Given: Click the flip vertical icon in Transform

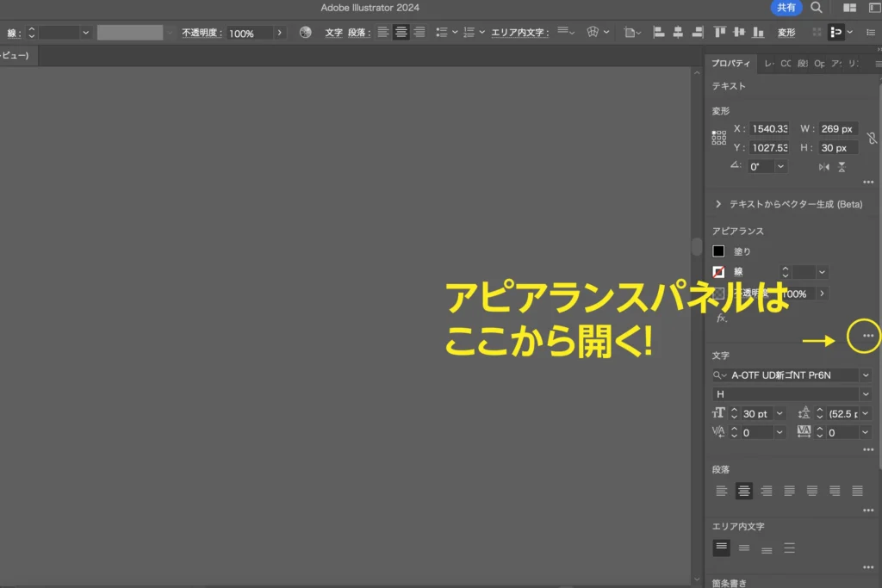Looking at the screenshot, I should coord(842,167).
